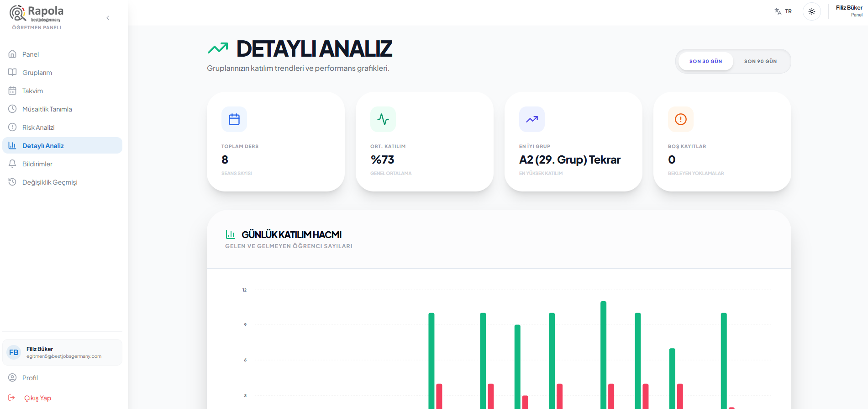
Task: Click the Risk Analizi alert icon
Action: tap(12, 127)
